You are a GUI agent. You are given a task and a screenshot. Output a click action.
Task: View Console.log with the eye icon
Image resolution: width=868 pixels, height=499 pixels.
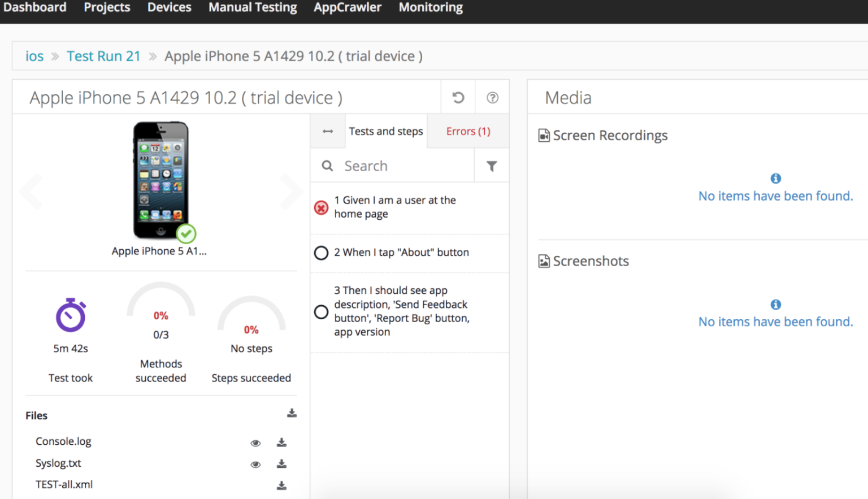tap(255, 443)
